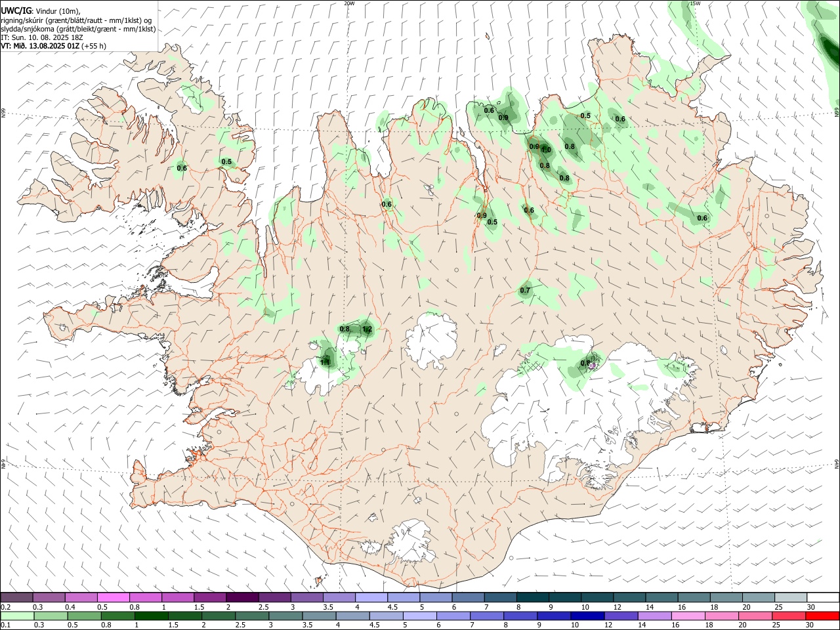Pick the gray-teal rain swatch labeled 3
840x630 pixels.
pos(285,616)
